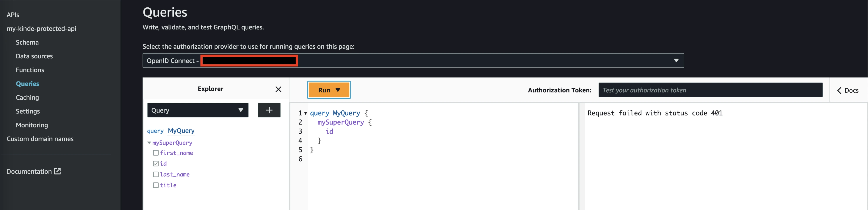Go to Data sources page
This screenshot has height=210, width=868.
click(34, 56)
